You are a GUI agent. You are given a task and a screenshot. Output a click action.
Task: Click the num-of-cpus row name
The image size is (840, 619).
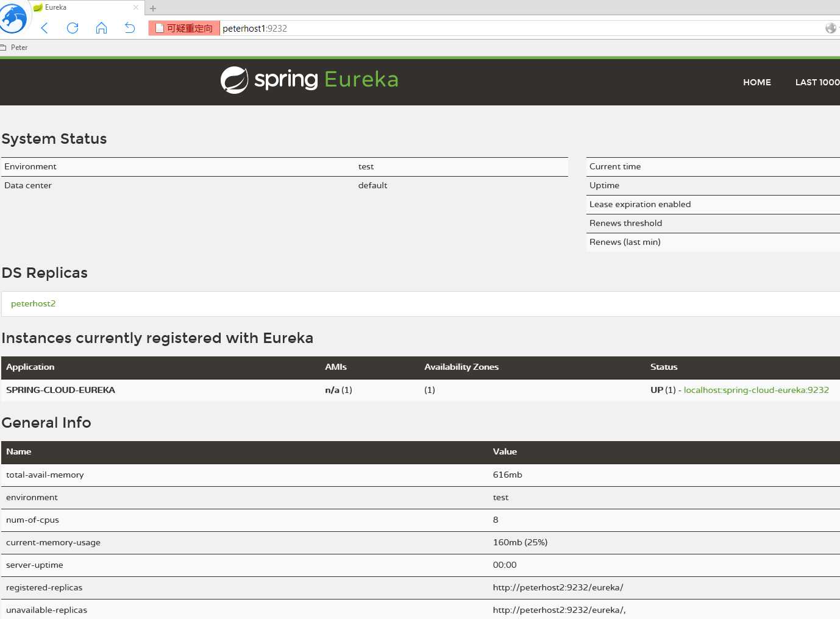coord(32,520)
